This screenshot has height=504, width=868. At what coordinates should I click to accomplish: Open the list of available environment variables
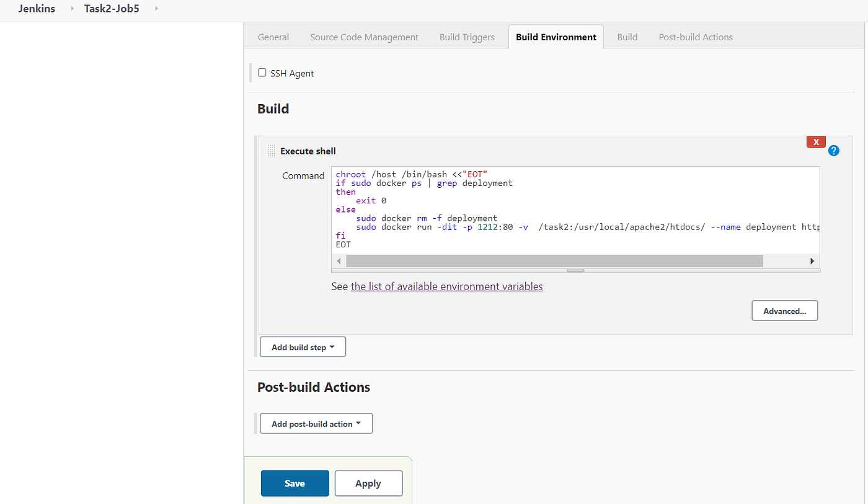coord(446,286)
